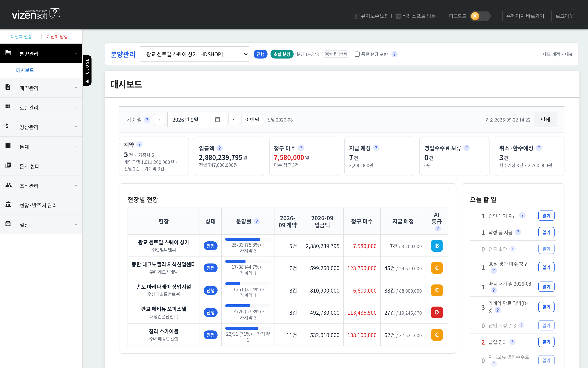Open 가계약 만료 임박 열기 button

point(546,307)
